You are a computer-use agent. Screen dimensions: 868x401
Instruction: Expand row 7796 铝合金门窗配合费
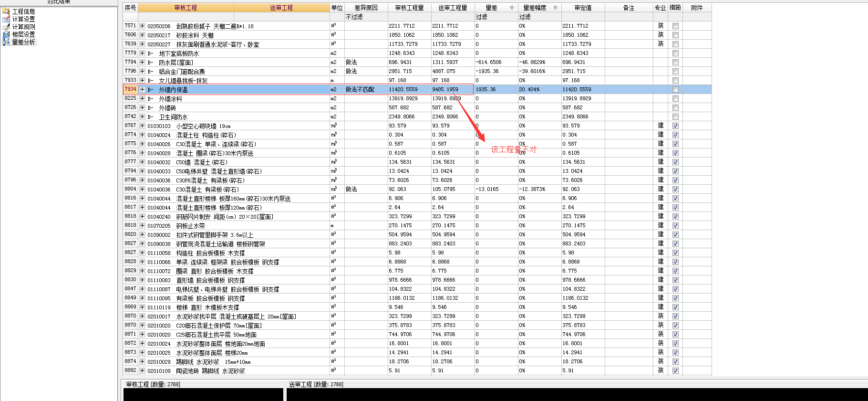click(x=142, y=72)
